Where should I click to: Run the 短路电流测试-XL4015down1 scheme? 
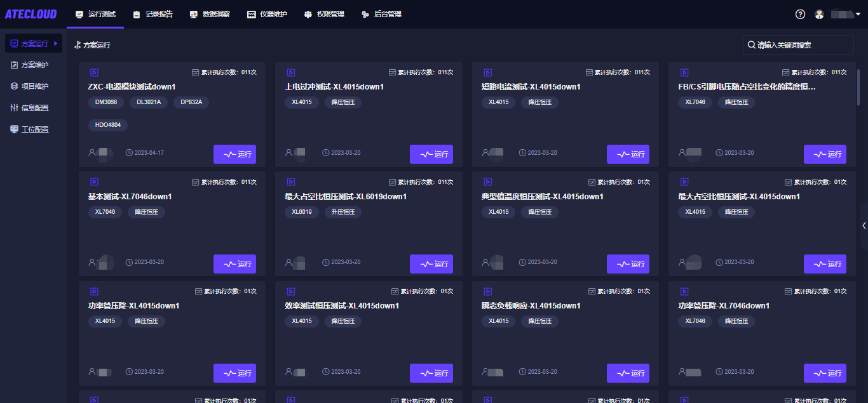[628, 154]
